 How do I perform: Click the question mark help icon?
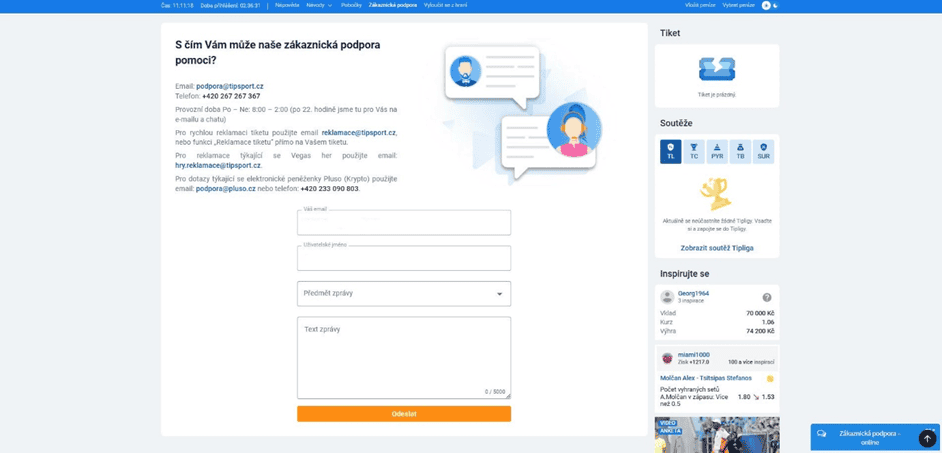(x=767, y=297)
